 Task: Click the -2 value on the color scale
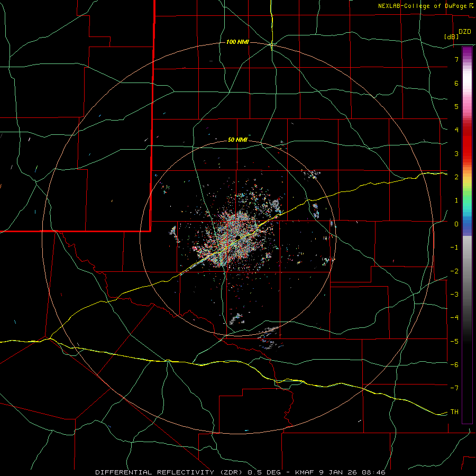[454, 271]
